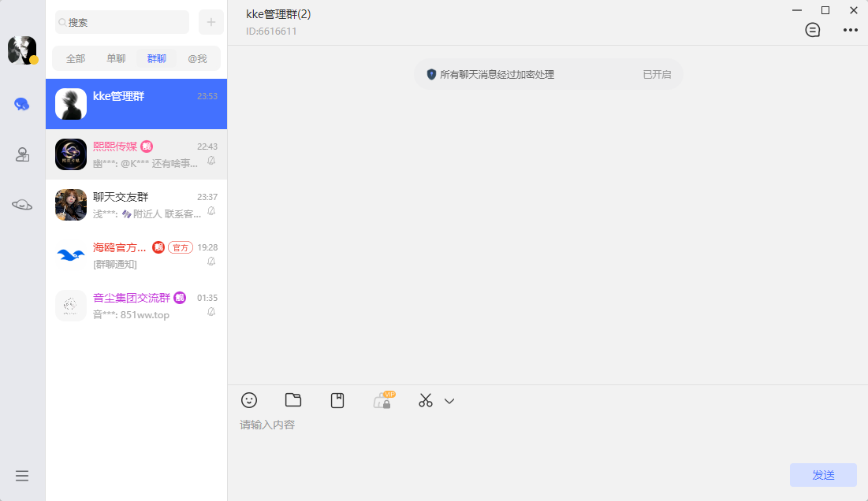Screen dimensions: 868x501
Task: Click the VIP lock icon in toolbar
Action: pyautogui.click(x=384, y=400)
